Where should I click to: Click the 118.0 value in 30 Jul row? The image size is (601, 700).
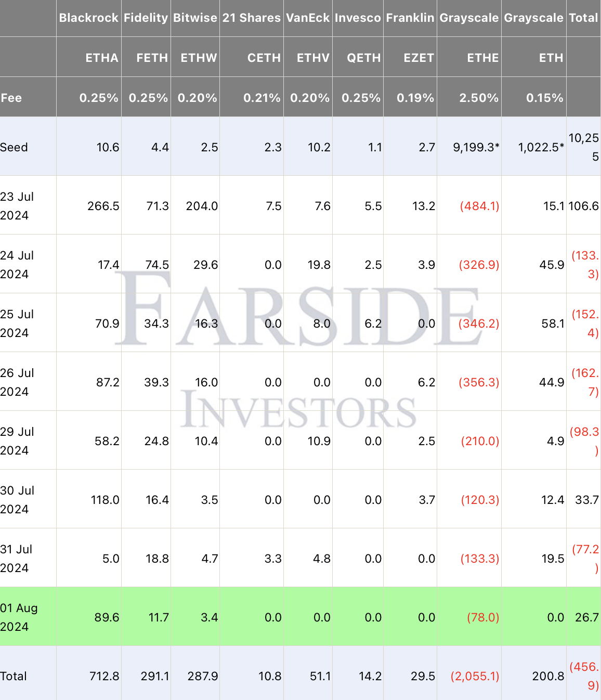[x=105, y=500]
